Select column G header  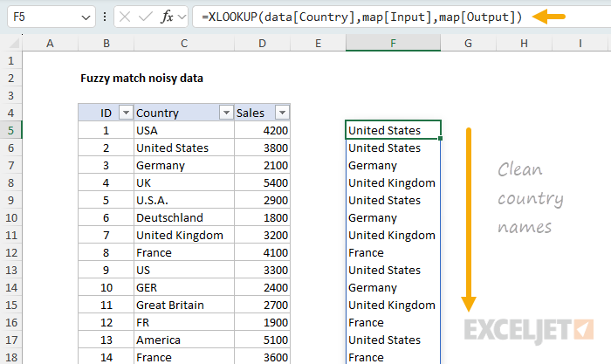(x=469, y=43)
